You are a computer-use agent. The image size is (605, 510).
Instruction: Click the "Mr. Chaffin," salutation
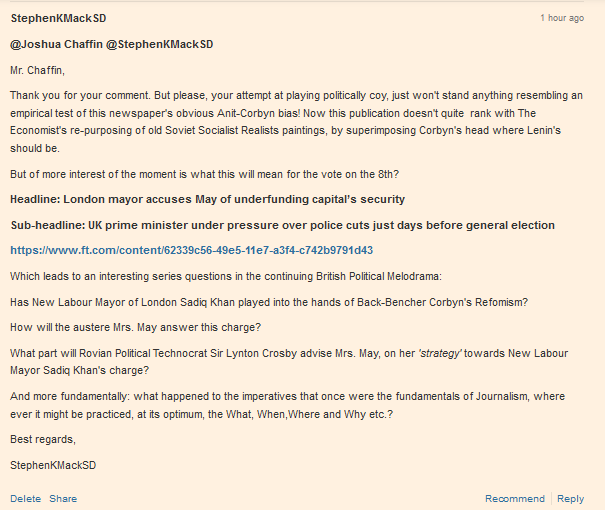[37, 70]
